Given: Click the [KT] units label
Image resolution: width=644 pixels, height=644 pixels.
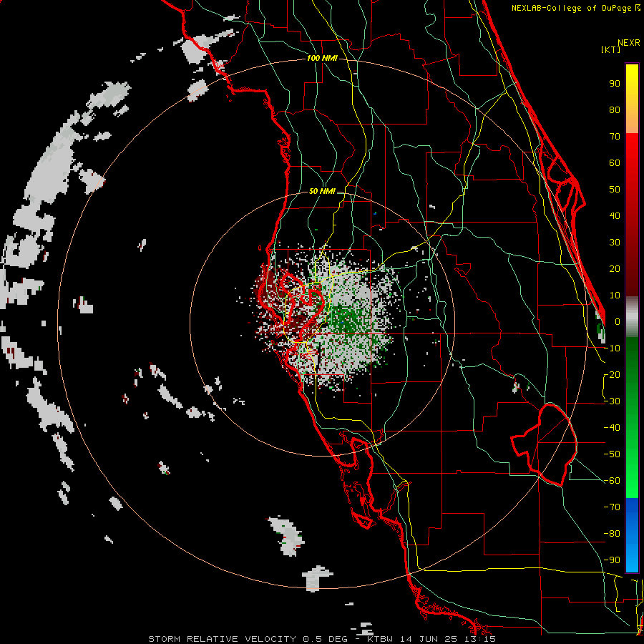Looking at the screenshot, I should tap(611, 49).
